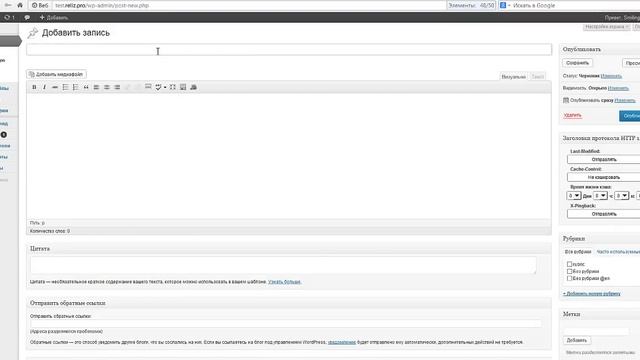
Task: Open the updates icon in the admin bar
Action: 9,17
